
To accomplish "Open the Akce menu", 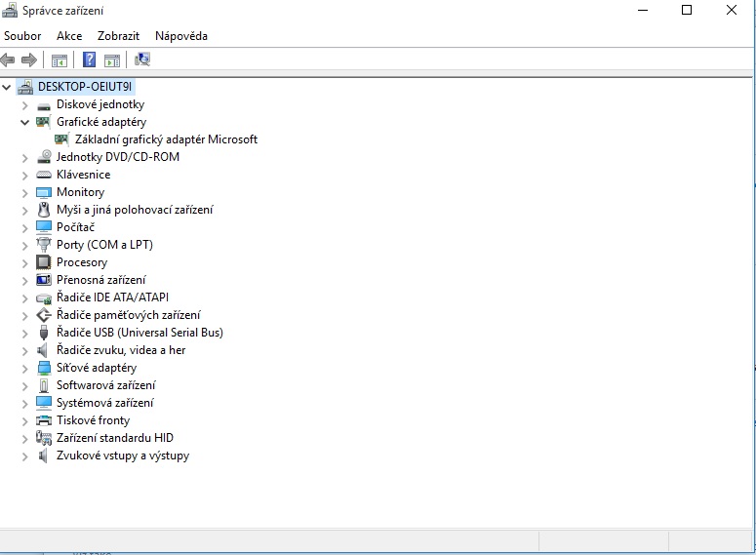I will 69,36.
